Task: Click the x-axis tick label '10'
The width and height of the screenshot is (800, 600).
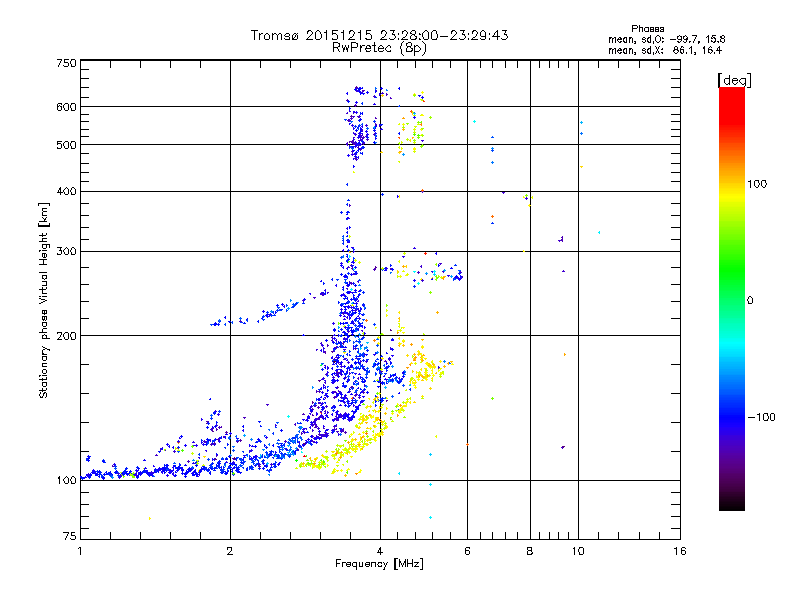Action: (x=578, y=551)
